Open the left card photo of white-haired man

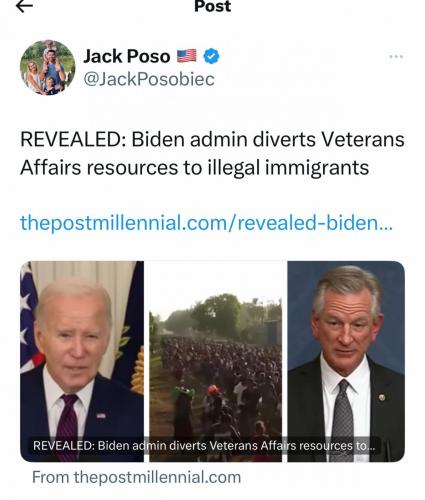[82, 361]
